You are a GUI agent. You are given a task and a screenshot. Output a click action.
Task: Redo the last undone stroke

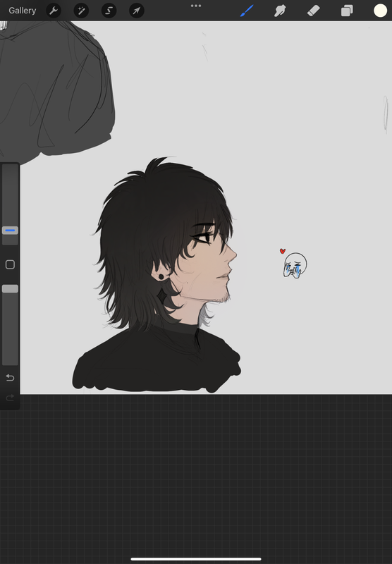[10, 398]
